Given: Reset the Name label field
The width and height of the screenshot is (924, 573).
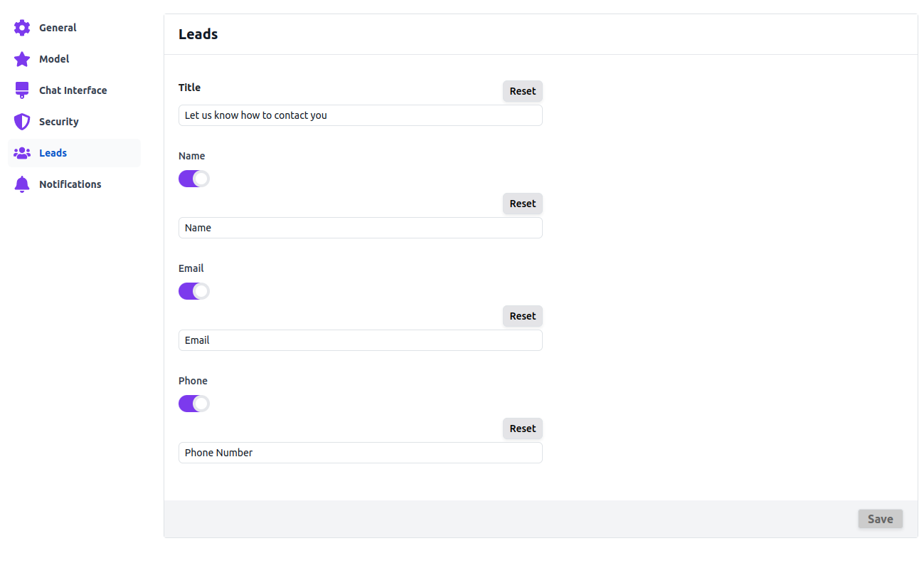Looking at the screenshot, I should (x=522, y=204).
